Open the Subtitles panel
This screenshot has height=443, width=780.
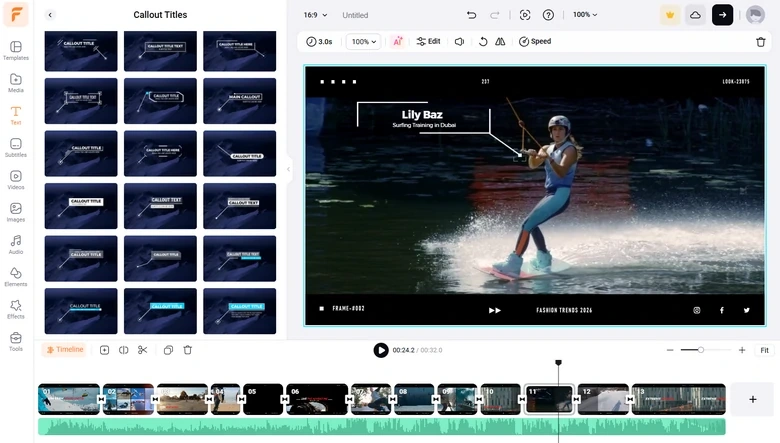pyautogui.click(x=16, y=147)
